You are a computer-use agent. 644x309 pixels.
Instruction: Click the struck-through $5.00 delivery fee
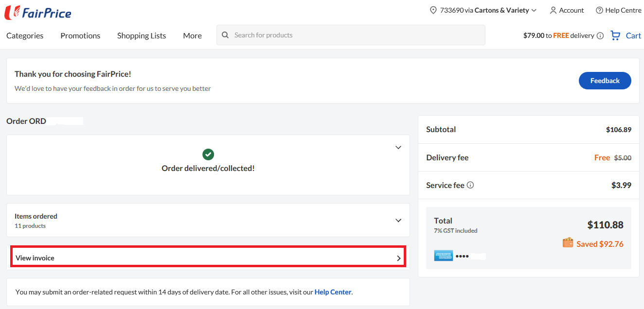click(x=623, y=158)
